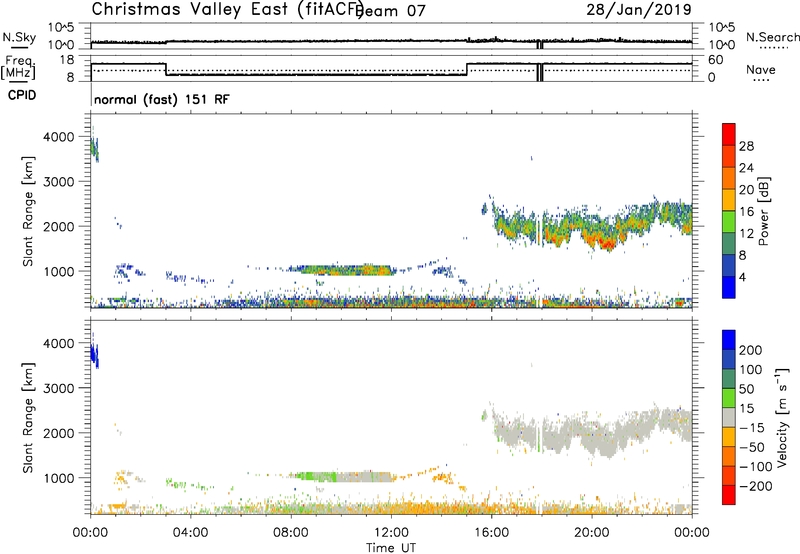Click the 'Velocity [m s-1]' color bar label
The width and height of the screenshot is (800, 554).
[782, 417]
